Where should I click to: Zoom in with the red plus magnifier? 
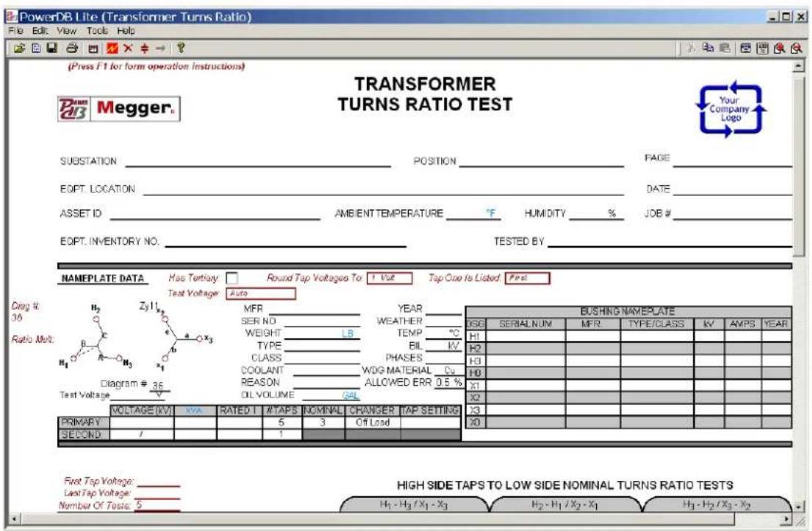tap(780, 48)
